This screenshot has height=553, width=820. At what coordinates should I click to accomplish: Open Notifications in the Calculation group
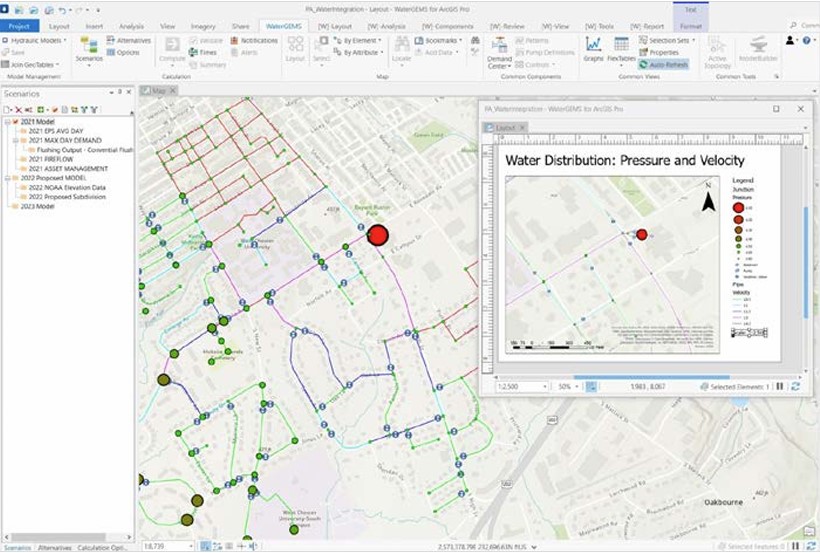point(254,40)
